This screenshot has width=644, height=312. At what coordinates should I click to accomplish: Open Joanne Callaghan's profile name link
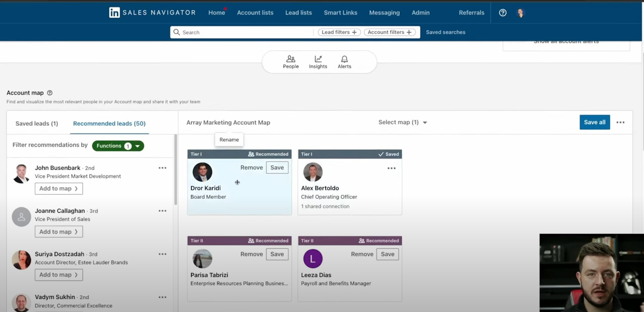tap(59, 211)
